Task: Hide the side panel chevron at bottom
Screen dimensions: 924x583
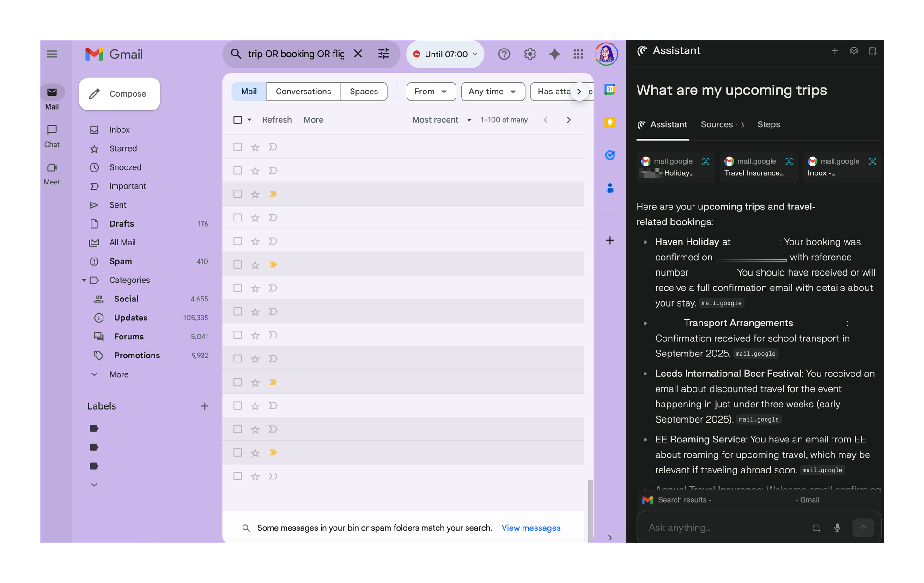Action: [x=610, y=538]
